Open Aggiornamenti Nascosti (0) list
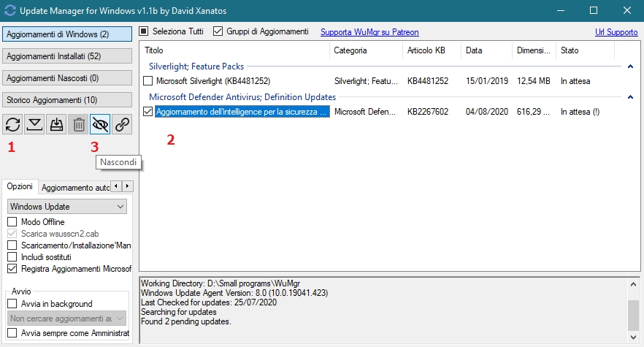Image resolution: width=644 pixels, height=347 pixels. click(67, 78)
